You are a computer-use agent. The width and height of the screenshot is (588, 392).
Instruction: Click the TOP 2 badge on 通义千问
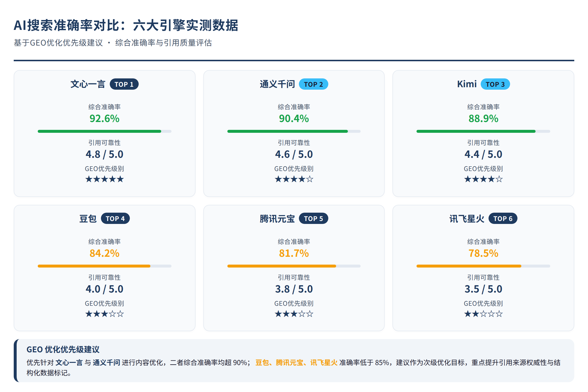[x=314, y=84]
